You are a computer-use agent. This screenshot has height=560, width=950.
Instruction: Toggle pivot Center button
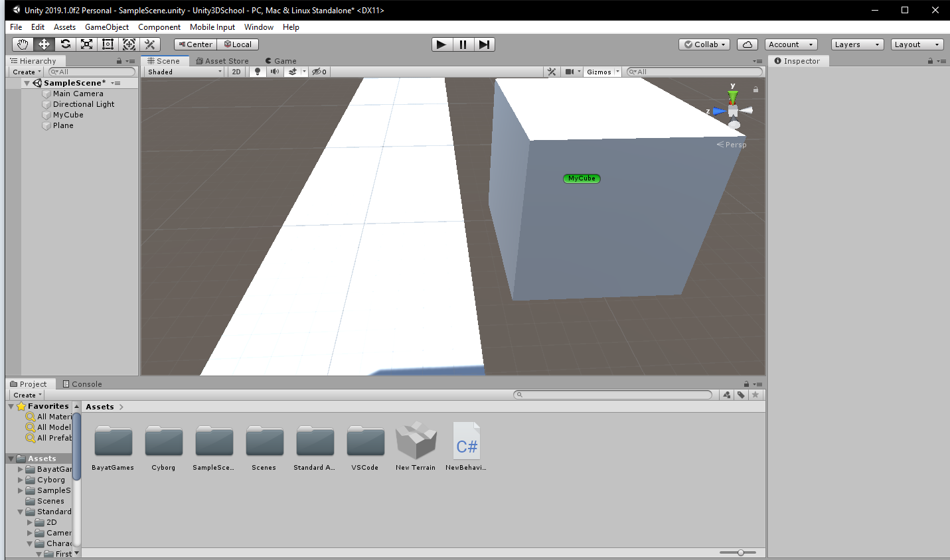tap(195, 44)
